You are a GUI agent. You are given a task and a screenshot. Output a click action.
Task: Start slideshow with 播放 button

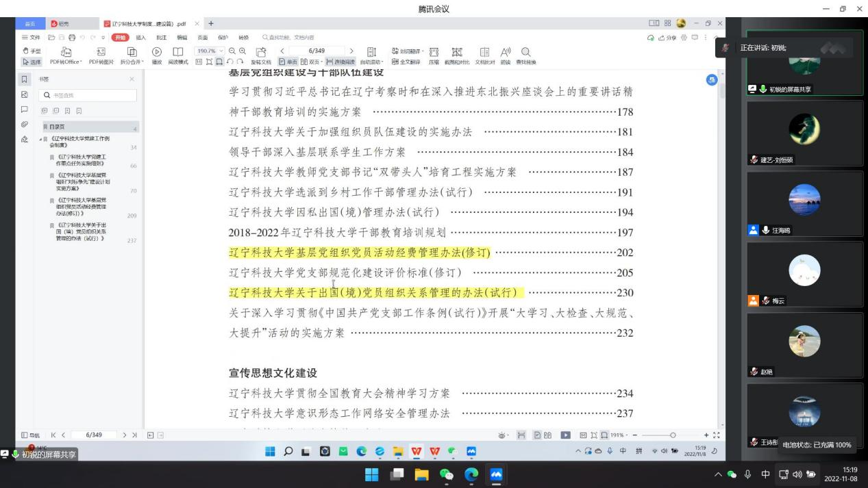click(157, 56)
